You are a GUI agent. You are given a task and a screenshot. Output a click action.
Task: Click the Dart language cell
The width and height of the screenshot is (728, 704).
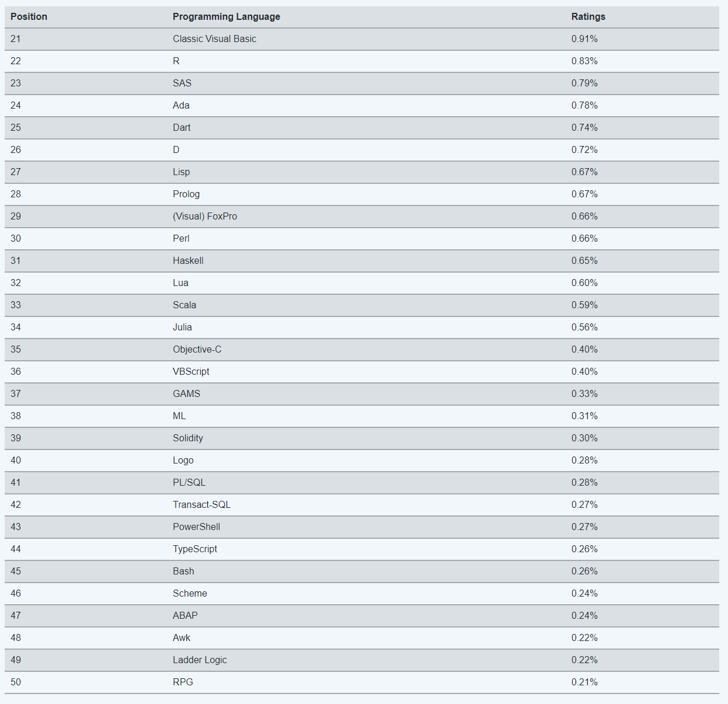coord(182,127)
